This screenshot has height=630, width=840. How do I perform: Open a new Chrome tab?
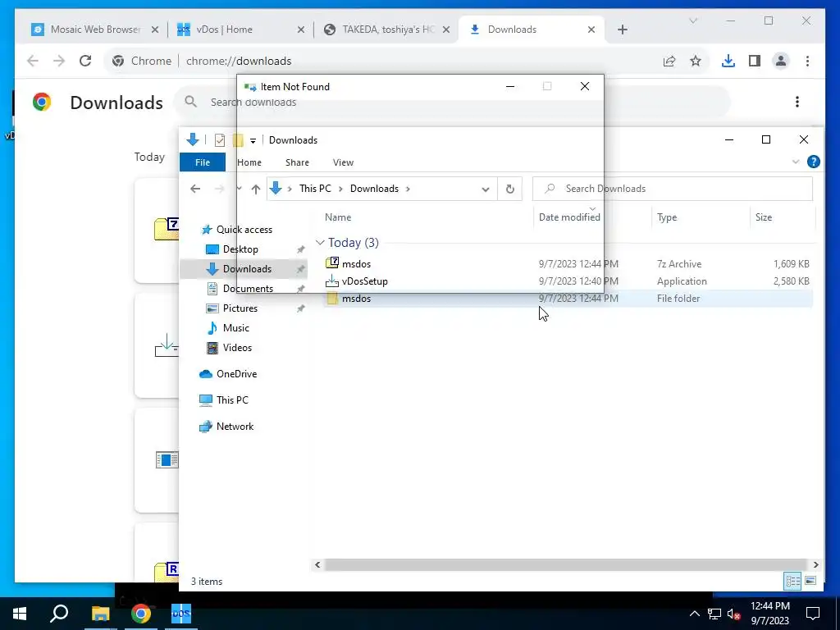click(x=622, y=30)
